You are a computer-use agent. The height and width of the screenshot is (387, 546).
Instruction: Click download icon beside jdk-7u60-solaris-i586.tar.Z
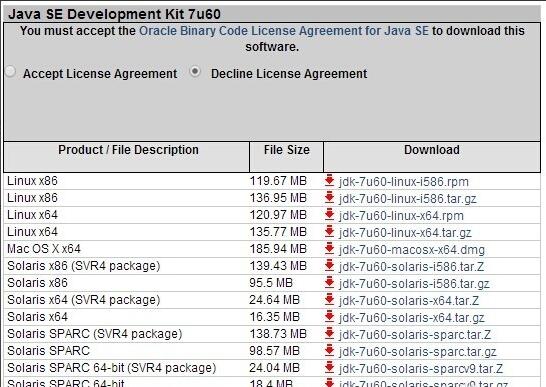tap(329, 266)
